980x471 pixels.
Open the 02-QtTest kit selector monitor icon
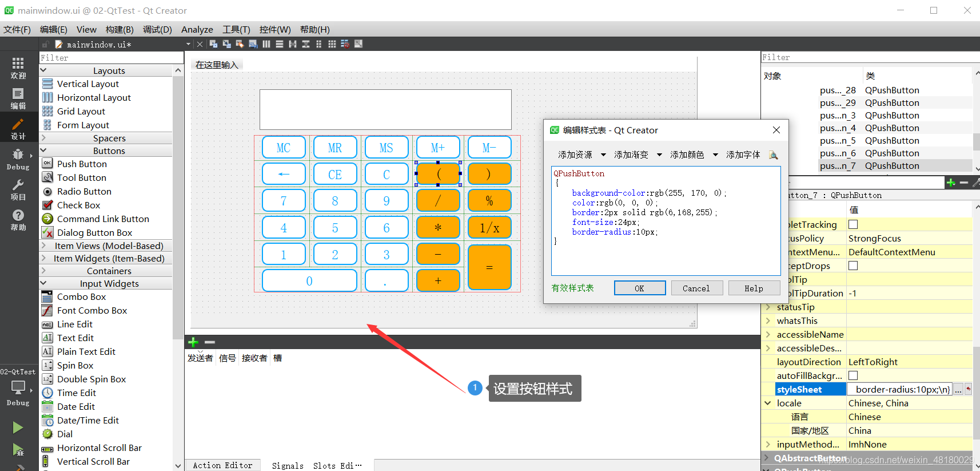click(x=18, y=387)
